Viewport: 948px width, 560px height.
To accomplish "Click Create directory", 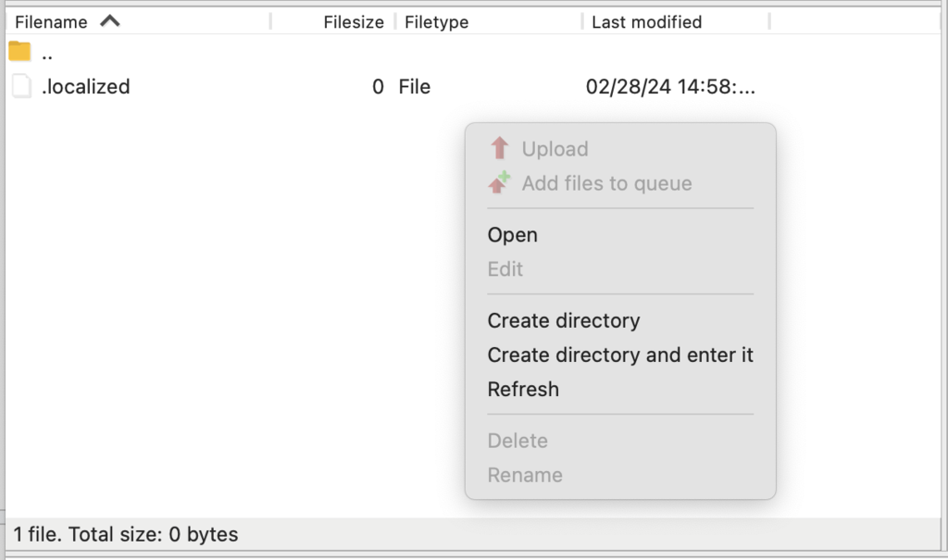I will (563, 320).
